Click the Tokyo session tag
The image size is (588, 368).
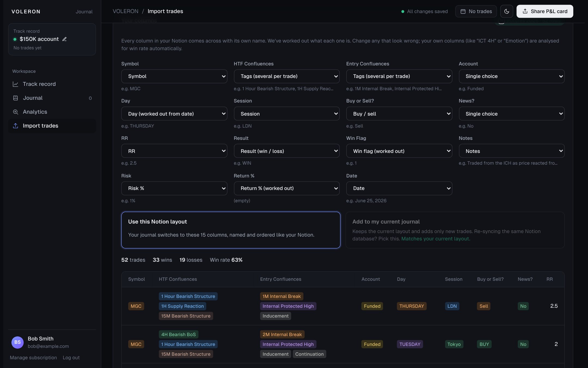click(454, 344)
